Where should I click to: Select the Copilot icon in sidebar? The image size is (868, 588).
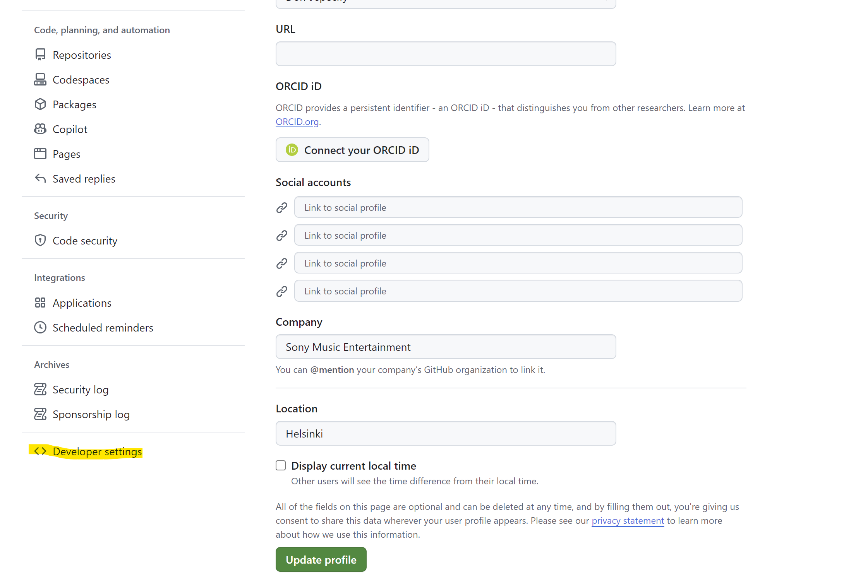coord(40,129)
